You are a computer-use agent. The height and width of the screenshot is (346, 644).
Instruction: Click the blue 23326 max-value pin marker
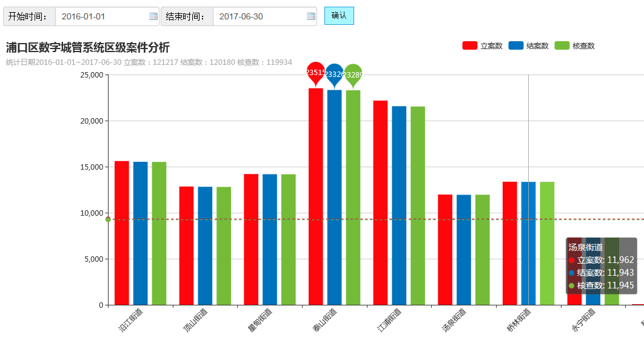tap(334, 74)
